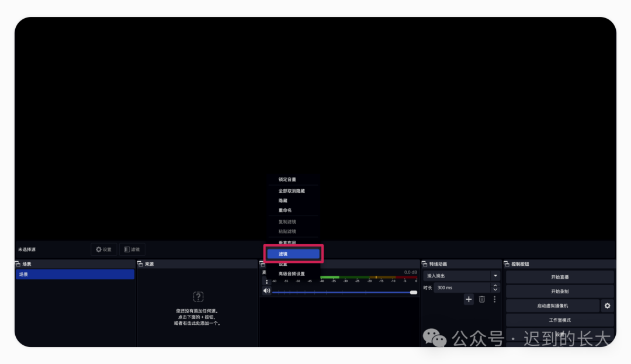
Task: Toggle 垂直布局 in context menu
Action: pyautogui.click(x=287, y=242)
